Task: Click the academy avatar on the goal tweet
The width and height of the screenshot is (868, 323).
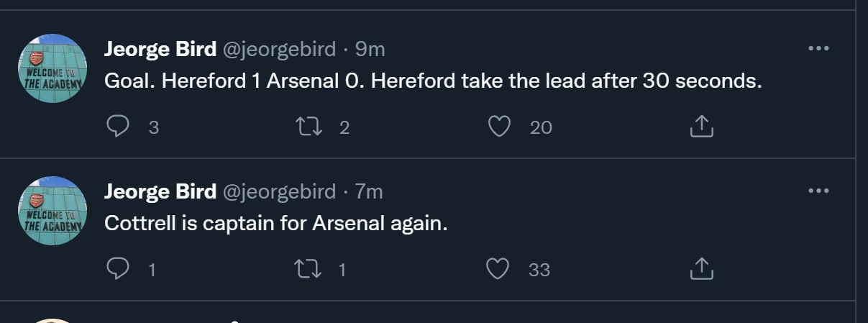Action: coord(52,68)
